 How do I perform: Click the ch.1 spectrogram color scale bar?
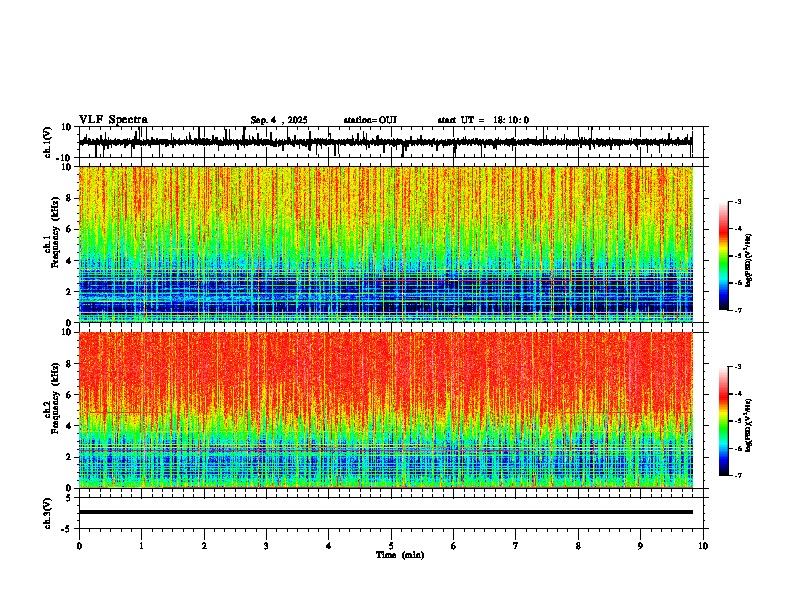click(x=723, y=256)
